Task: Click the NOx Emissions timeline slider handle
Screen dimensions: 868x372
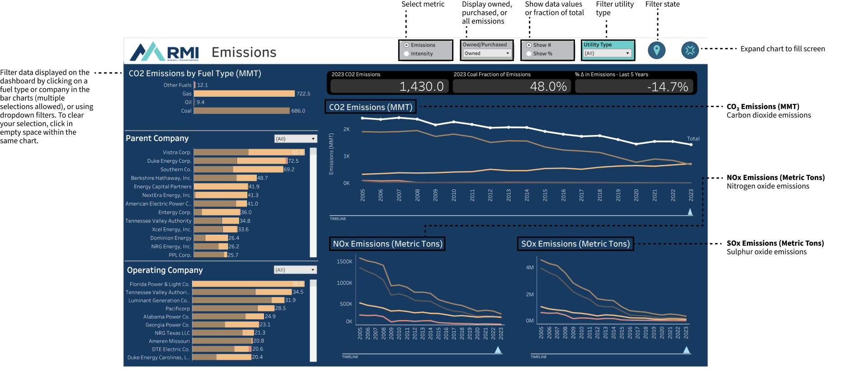Action: pos(498,350)
